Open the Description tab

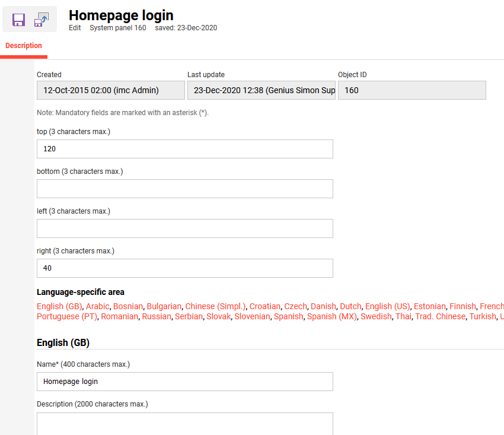(24, 46)
